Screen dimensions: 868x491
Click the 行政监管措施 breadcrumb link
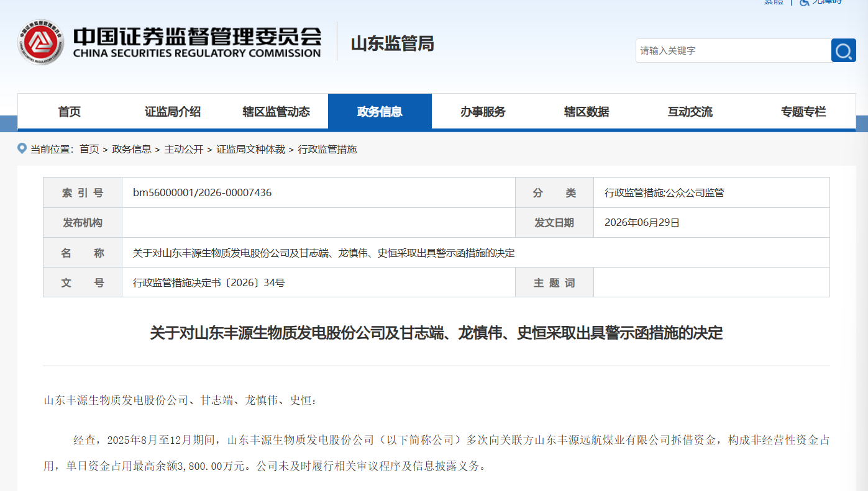[x=327, y=149]
